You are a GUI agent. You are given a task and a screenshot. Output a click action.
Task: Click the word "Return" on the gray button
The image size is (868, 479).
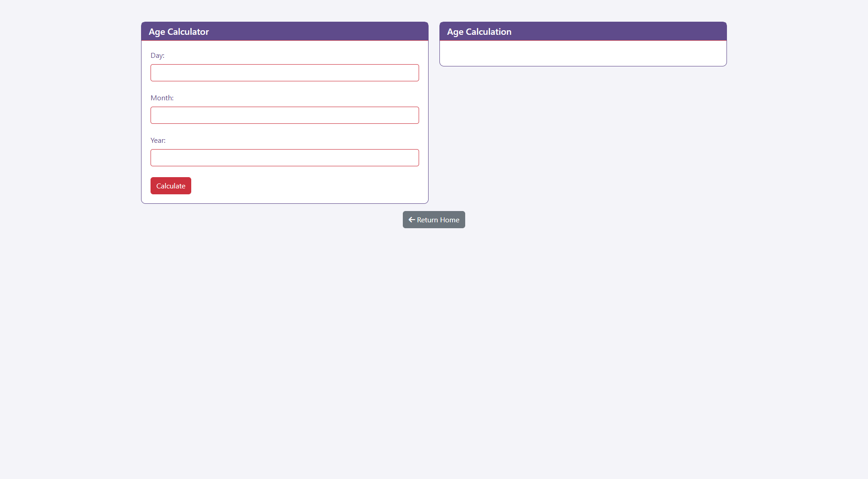click(x=427, y=220)
